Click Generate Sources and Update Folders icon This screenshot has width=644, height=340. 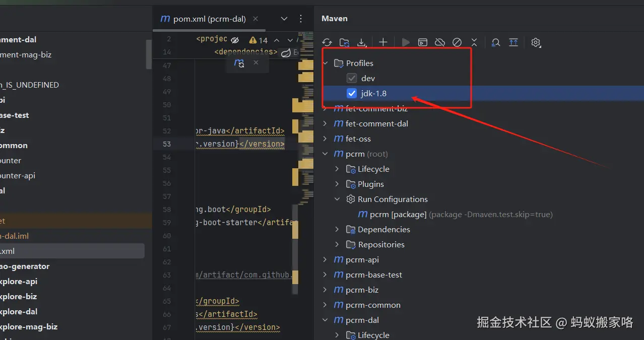tap(344, 42)
